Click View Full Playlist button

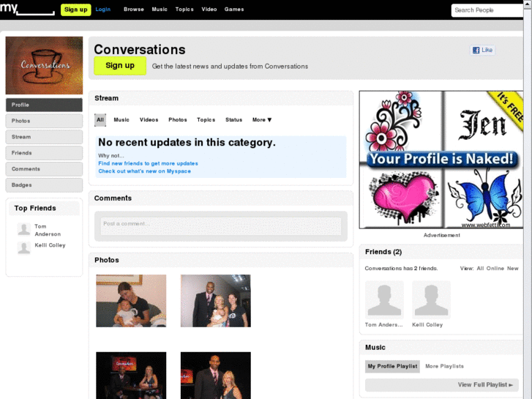(x=442, y=385)
